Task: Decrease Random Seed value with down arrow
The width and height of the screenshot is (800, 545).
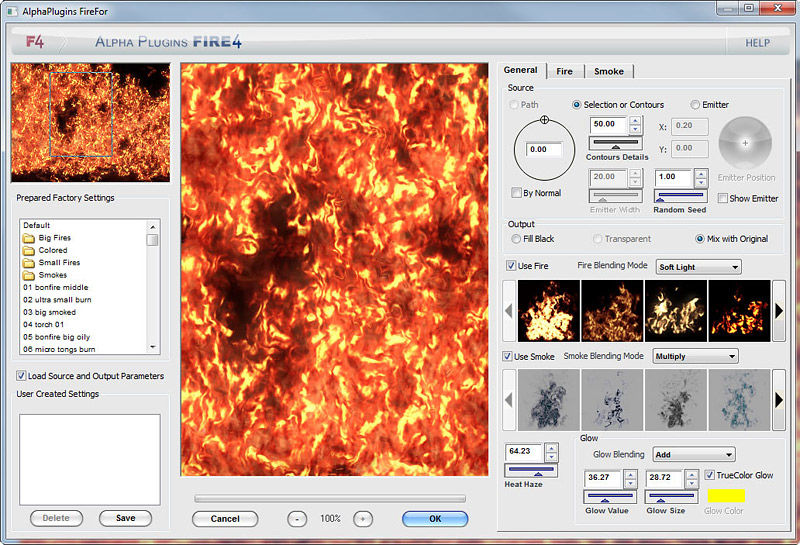Action: tap(701, 182)
